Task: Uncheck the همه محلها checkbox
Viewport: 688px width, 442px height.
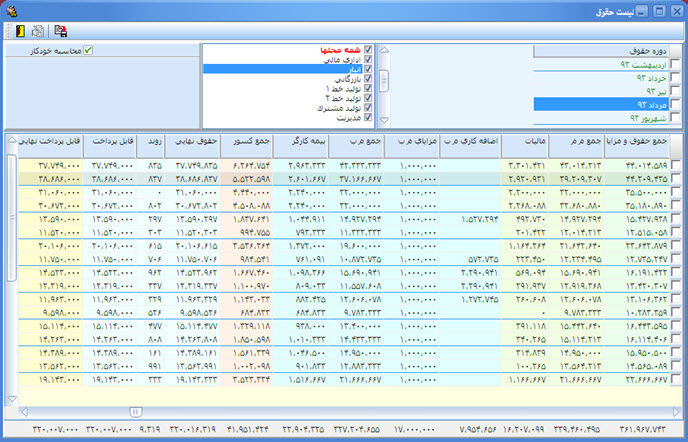Action: [369, 50]
